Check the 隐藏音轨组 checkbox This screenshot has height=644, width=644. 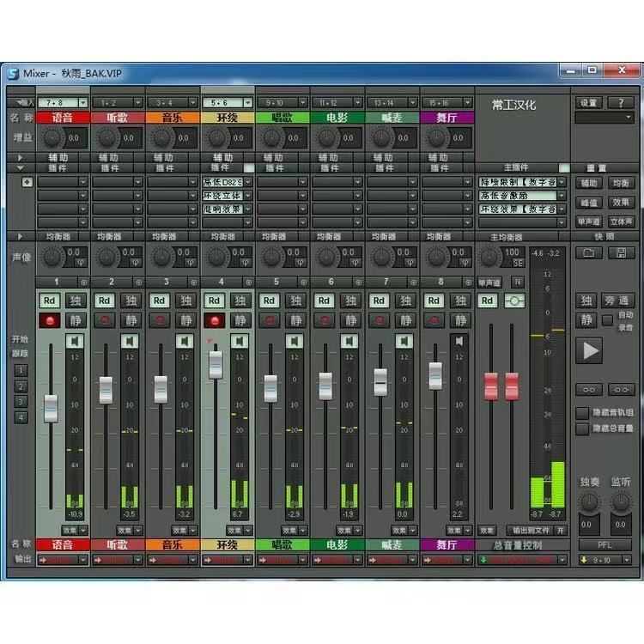pos(582,413)
